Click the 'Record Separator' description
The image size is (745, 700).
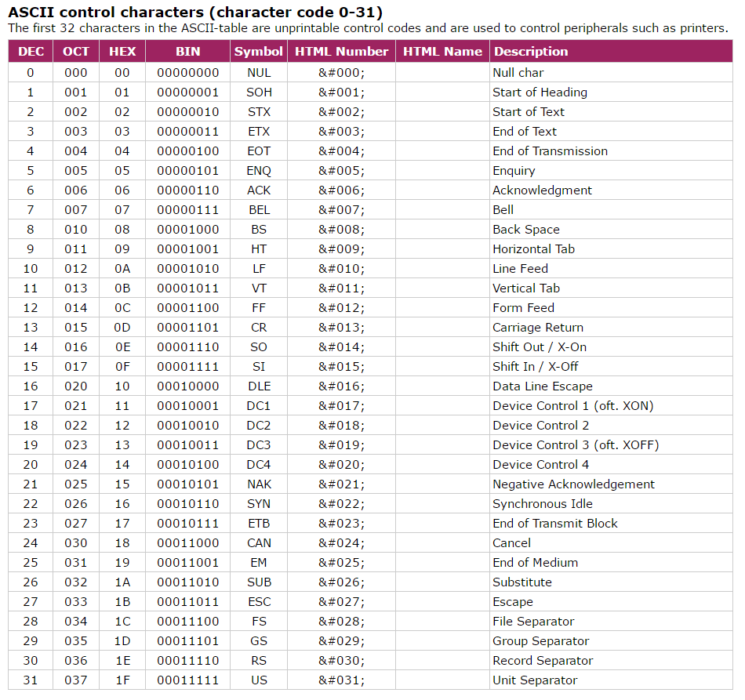543,661
